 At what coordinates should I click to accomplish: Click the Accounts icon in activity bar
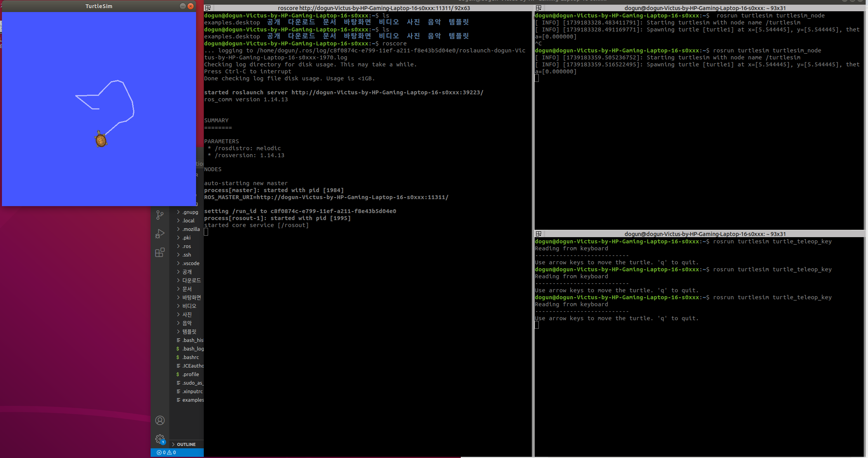click(160, 420)
